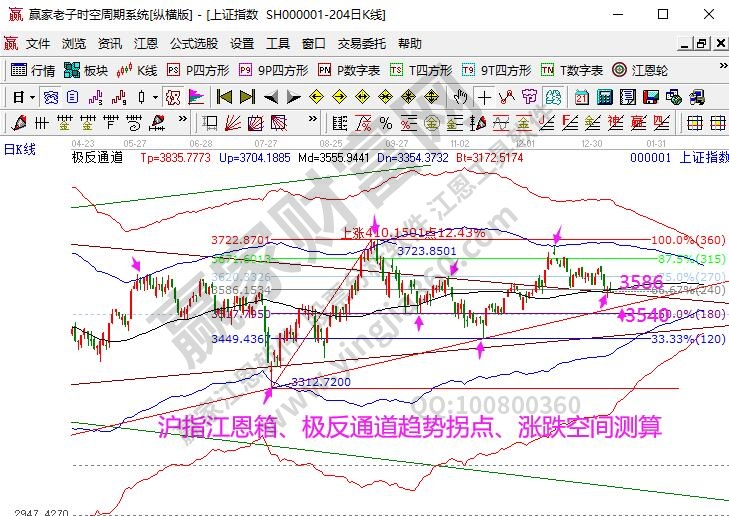
Task: Click the purple 节 solar-term icon
Action: click(x=530, y=98)
